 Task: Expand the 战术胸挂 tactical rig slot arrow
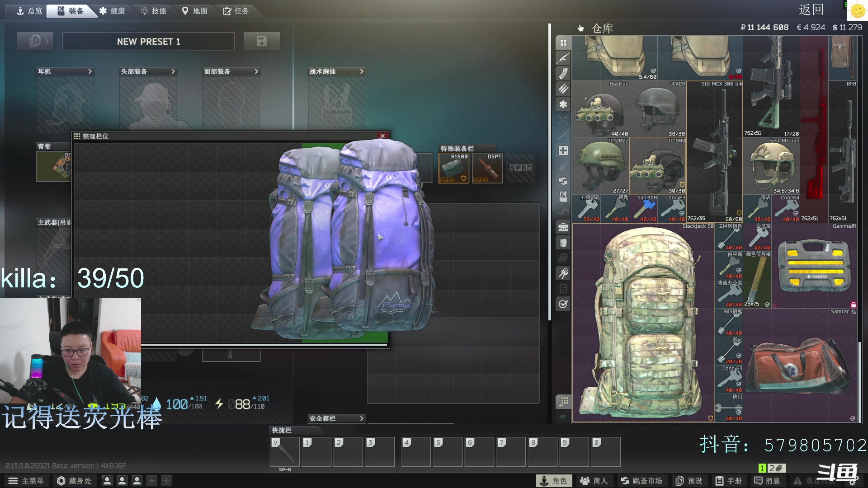point(361,71)
